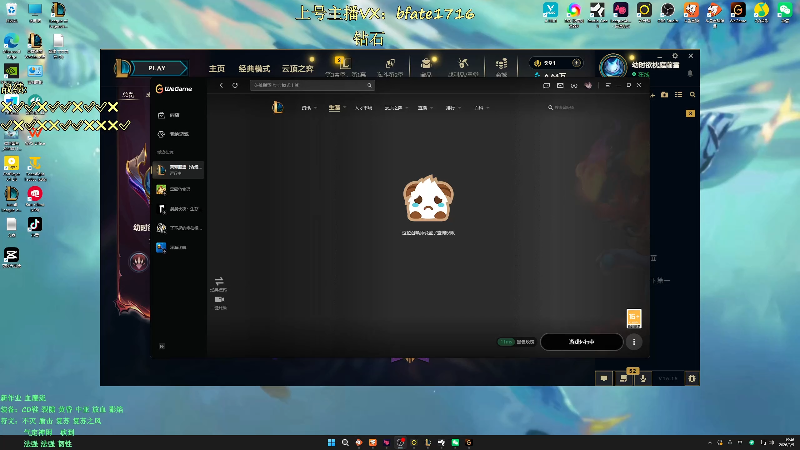Image resolution: width=800 pixels, height=450 pixels.
Task: Select the middle top tab beside 主页
Action: (254, 68)
